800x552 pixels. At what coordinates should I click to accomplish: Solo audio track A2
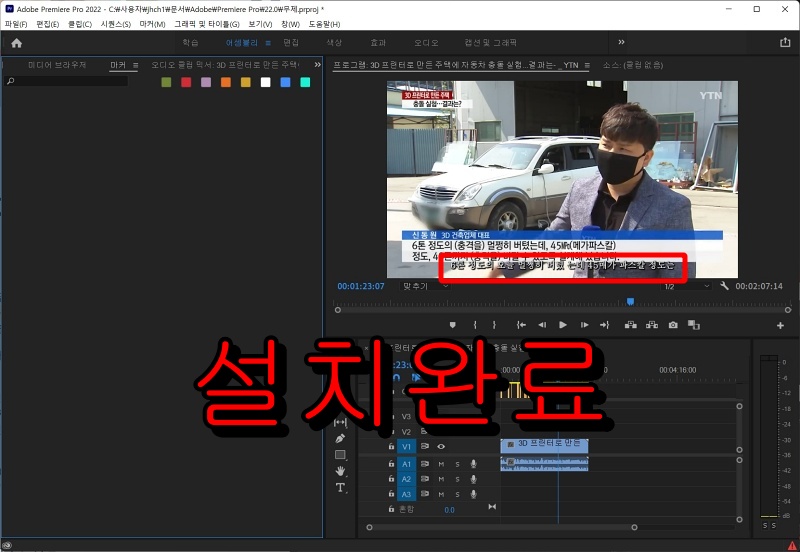pyautogui.click(x=457, y=479)
